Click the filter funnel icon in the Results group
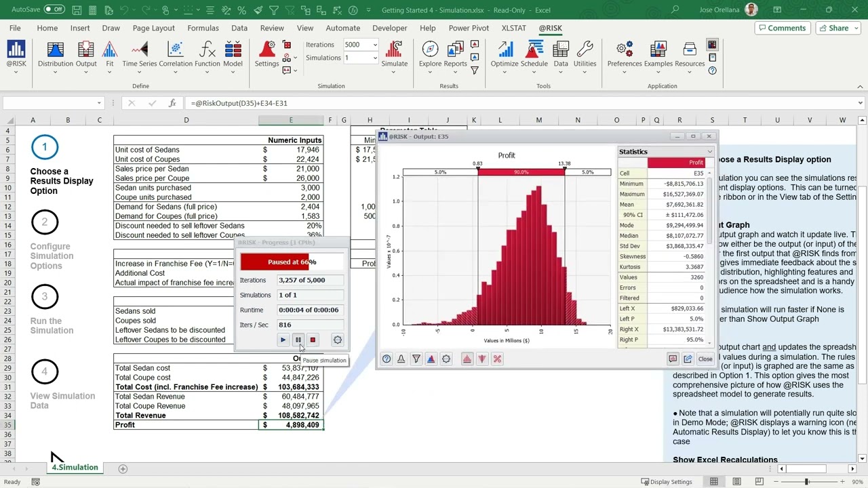The image size is (868, 488). (x=475, y=70)
